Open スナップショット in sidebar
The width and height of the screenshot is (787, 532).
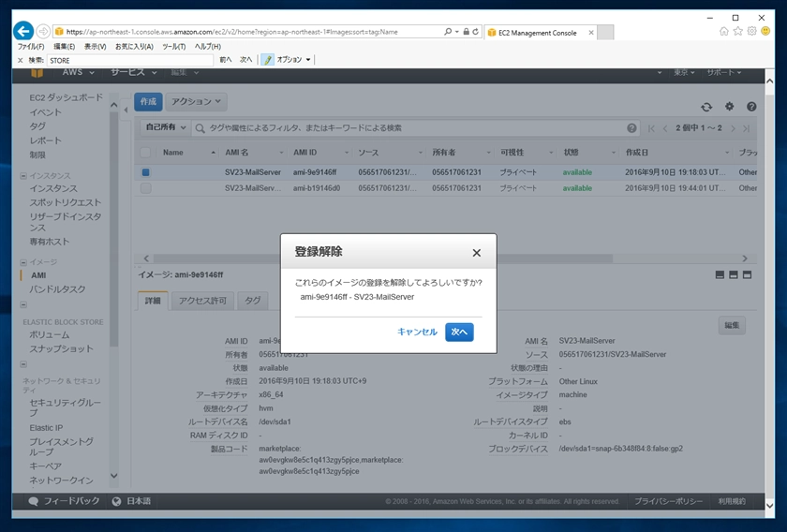pyautogui.click(x=61, y=348)
